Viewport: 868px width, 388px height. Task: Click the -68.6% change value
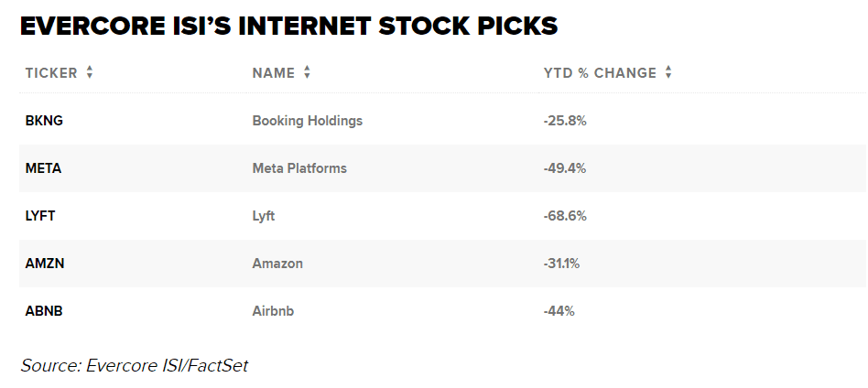(565, 216)
